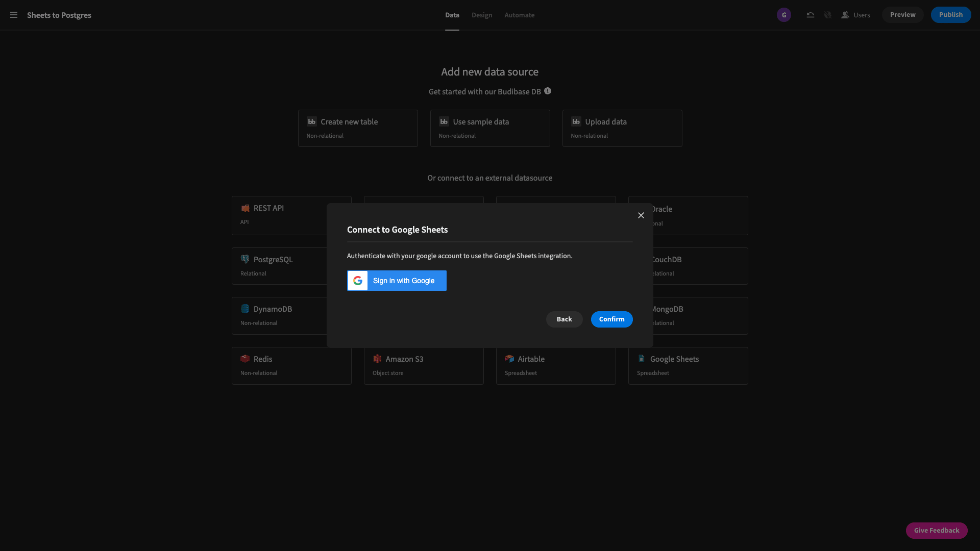Switch to the Data tab
The height and width of the screenshot is (551, 980).
click(x=452, y=15)
